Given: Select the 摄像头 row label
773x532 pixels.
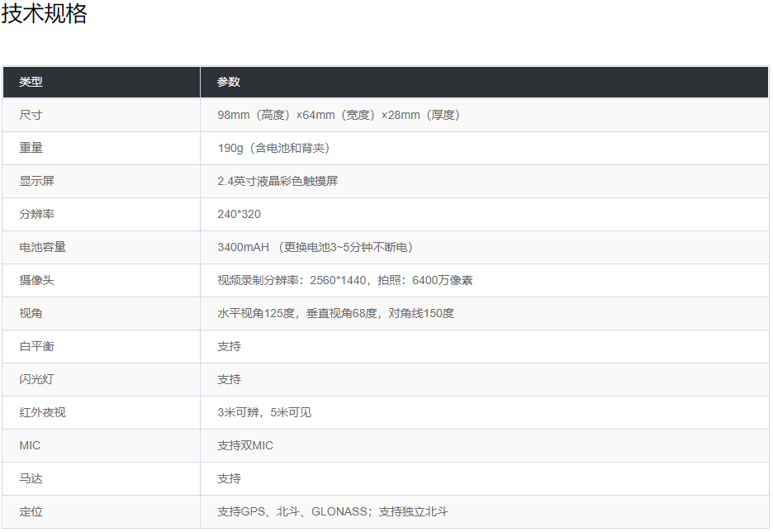Looking at the screenshot, I should pyautogui.click(x=36, y=280).
